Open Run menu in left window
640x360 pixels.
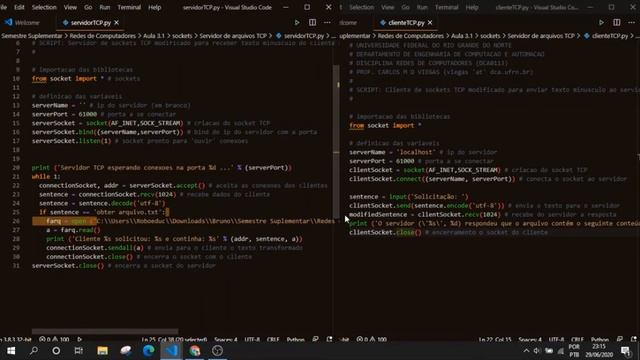[104, 7]
